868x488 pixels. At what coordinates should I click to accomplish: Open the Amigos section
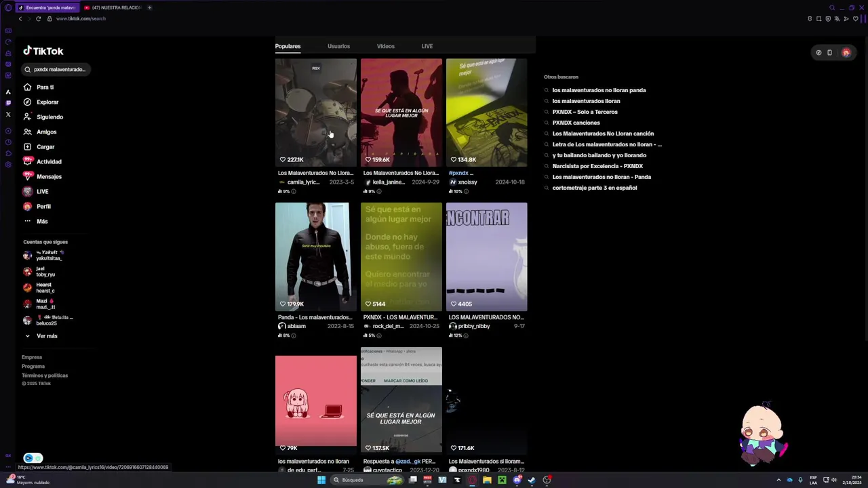[x=40, y=132]
